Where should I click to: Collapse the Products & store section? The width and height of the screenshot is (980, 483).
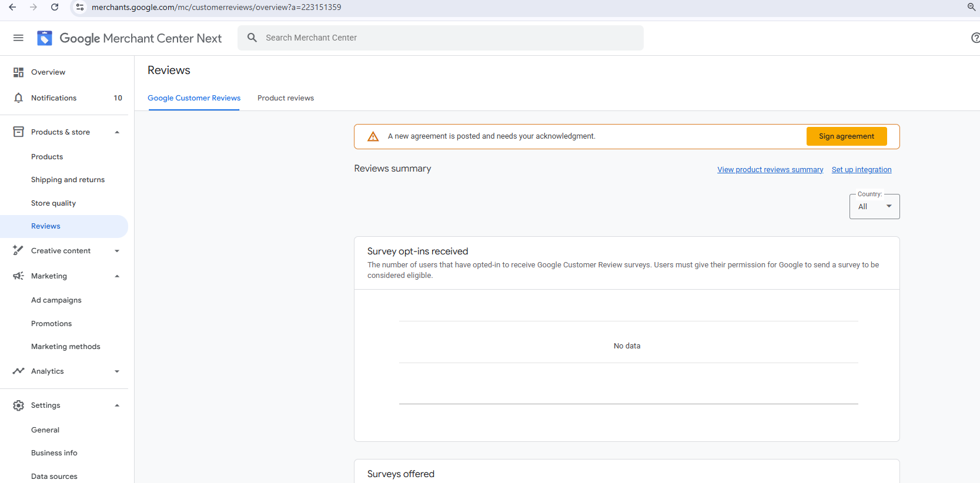click(117, 132)
